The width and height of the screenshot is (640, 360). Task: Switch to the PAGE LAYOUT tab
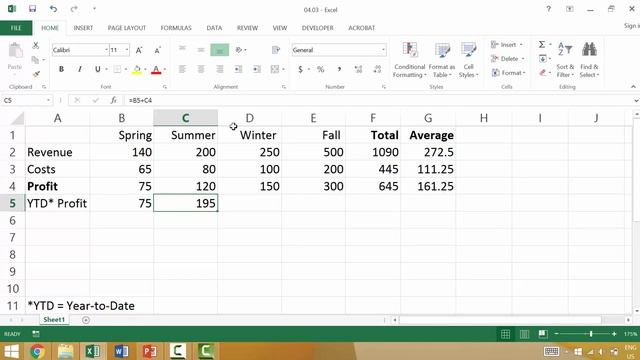tap(127, 28)
